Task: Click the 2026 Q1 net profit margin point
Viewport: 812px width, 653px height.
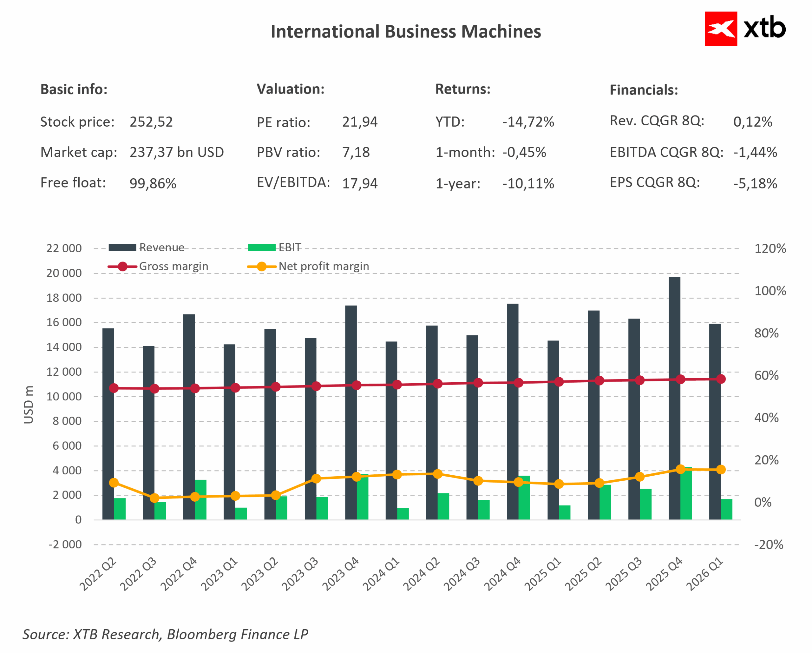Action: pos(721,470)
